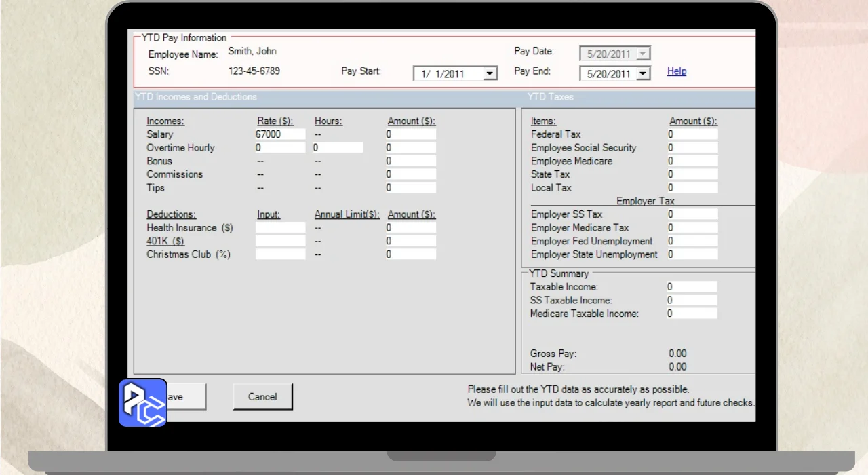Click the blue PC logo icon
The height and width of the screenshot is (475, 868).
coord(143,402)
